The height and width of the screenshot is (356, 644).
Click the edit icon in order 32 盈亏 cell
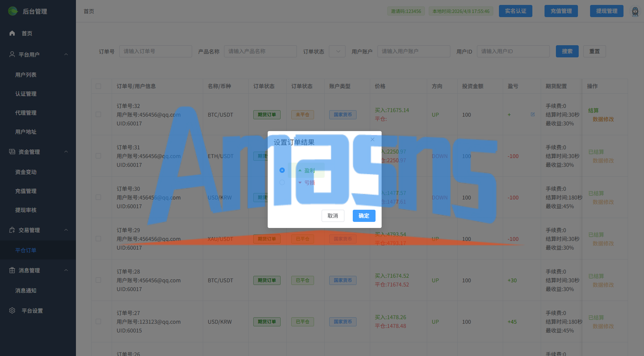click(x=533, y=114)
